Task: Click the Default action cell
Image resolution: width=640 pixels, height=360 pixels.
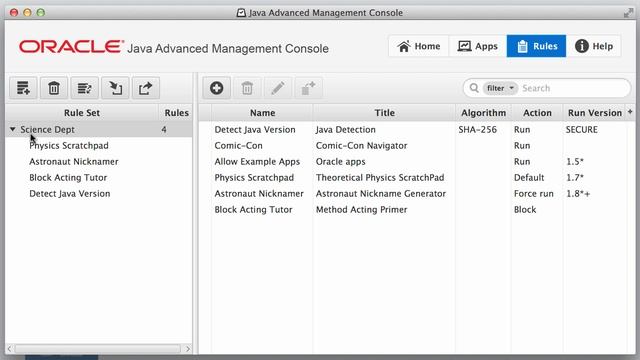Action: tap(529, 178)
